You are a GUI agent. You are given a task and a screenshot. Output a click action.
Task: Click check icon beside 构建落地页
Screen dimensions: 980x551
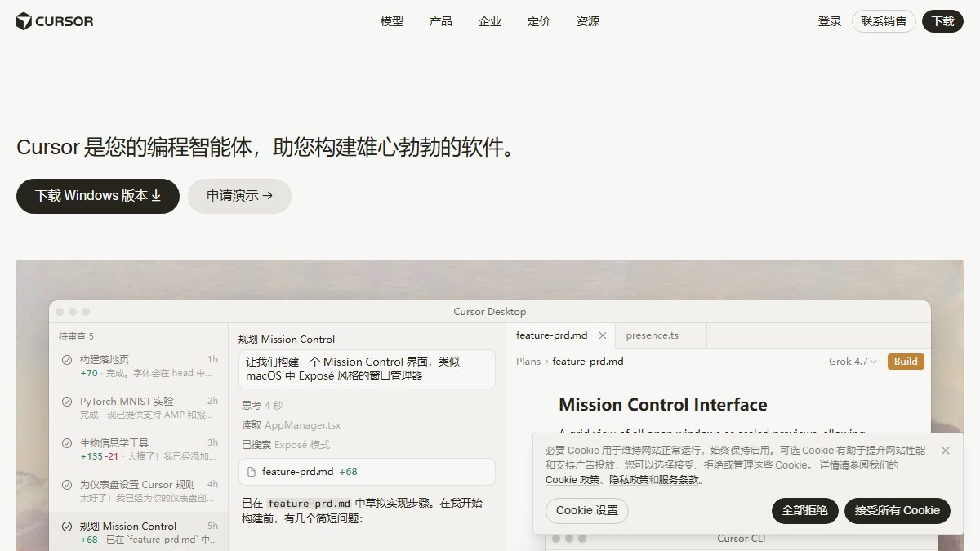point(67,360)
